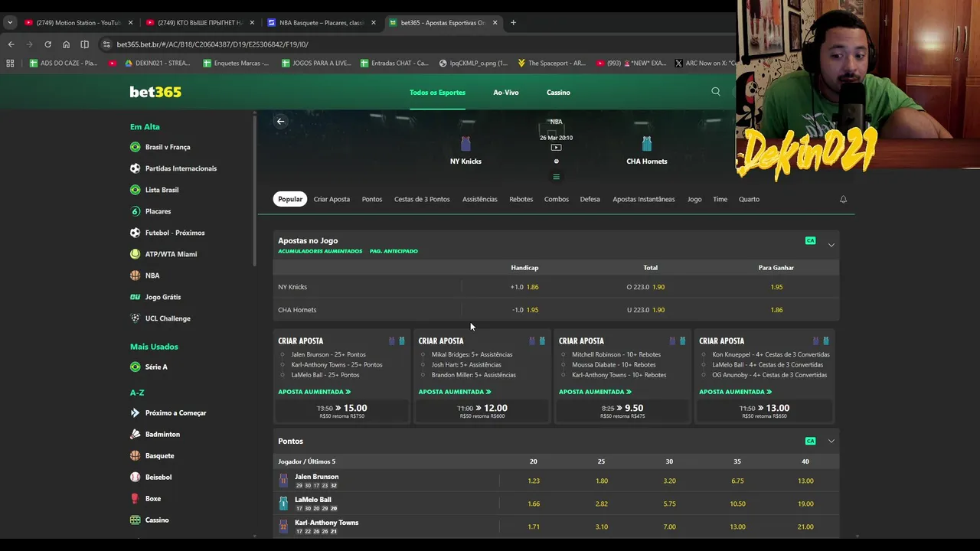Switch to the Pontos tab
Image resolution: width=980 pixels, height=551 pixels.
tap(372, 199)
